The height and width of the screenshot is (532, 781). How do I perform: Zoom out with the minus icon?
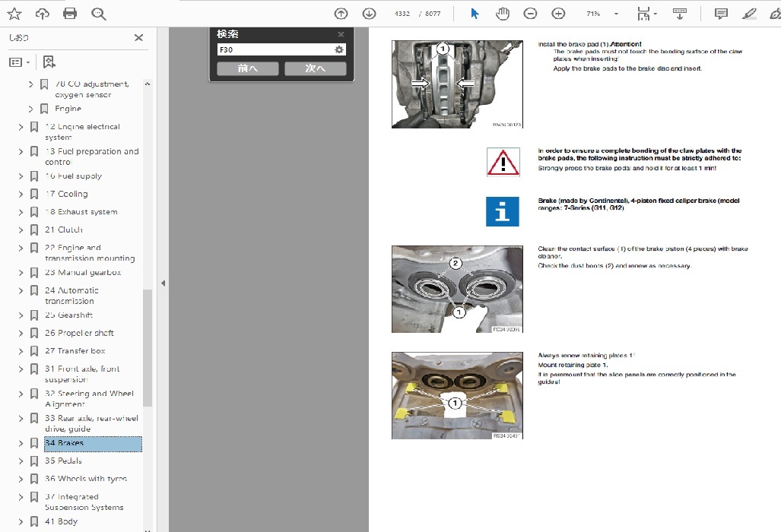pos(531,14)
